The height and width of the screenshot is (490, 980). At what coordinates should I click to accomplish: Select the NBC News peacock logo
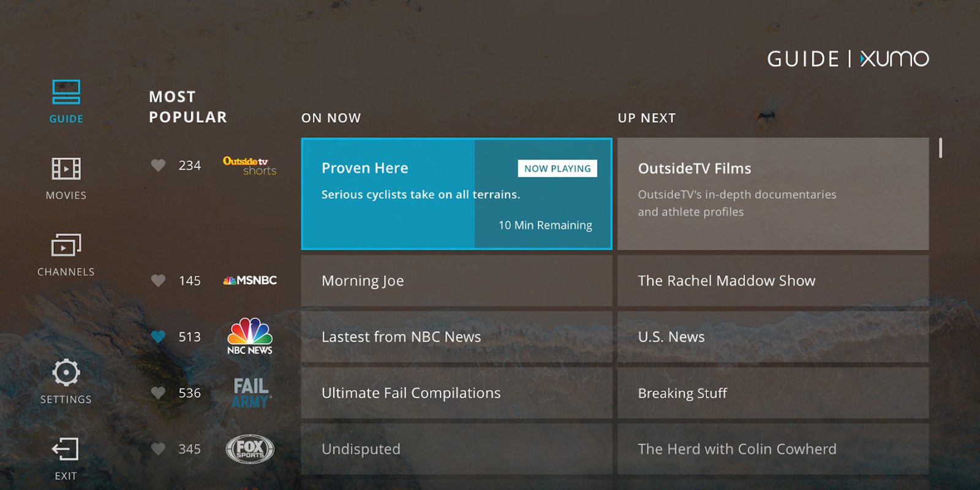250,336
